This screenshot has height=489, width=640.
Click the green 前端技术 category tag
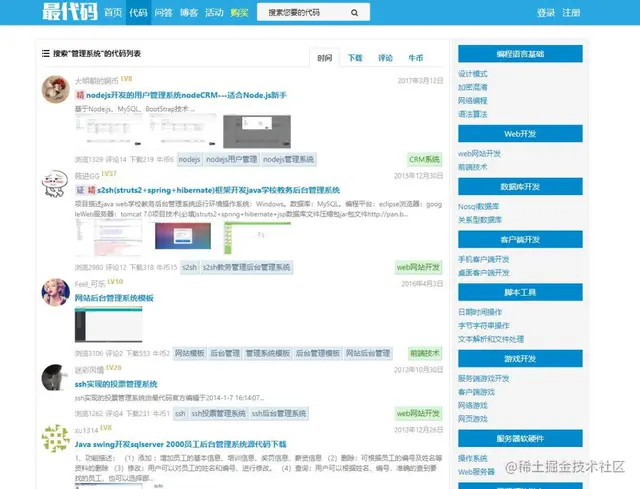[x=424, y=353]
